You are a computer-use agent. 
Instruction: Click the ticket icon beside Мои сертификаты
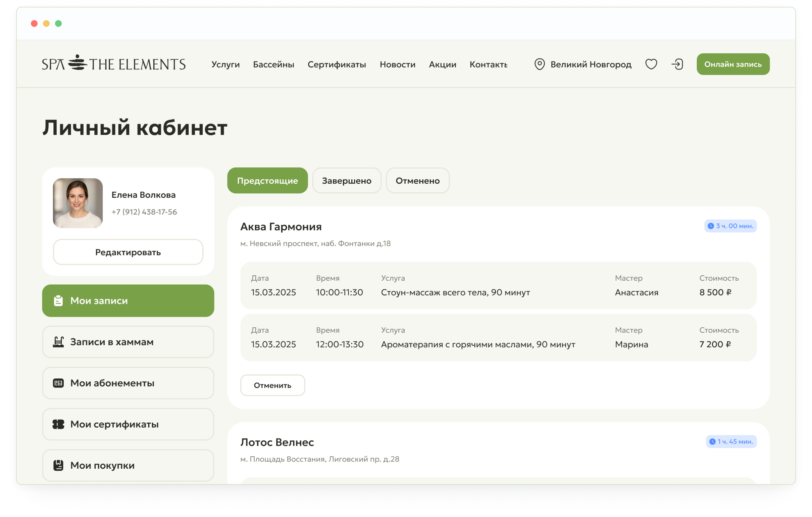58,424
